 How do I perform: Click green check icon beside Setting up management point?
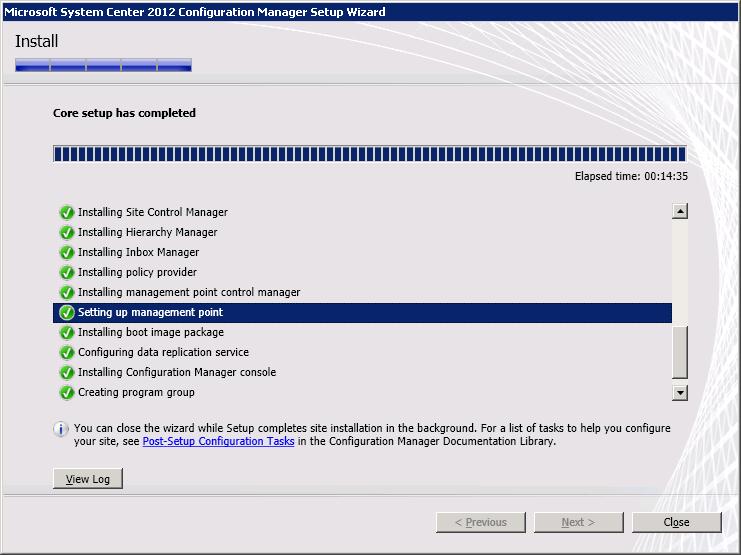(x=67, y=312)
